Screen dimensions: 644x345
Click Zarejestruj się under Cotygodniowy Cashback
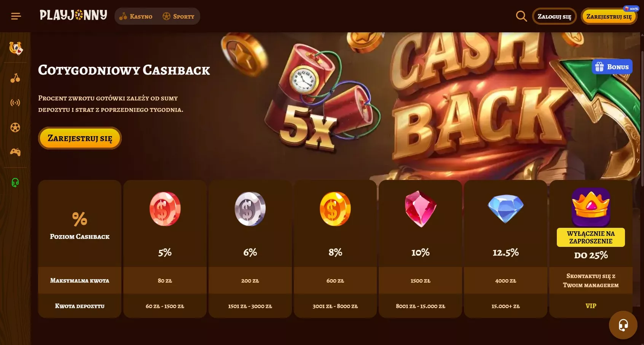80,138
